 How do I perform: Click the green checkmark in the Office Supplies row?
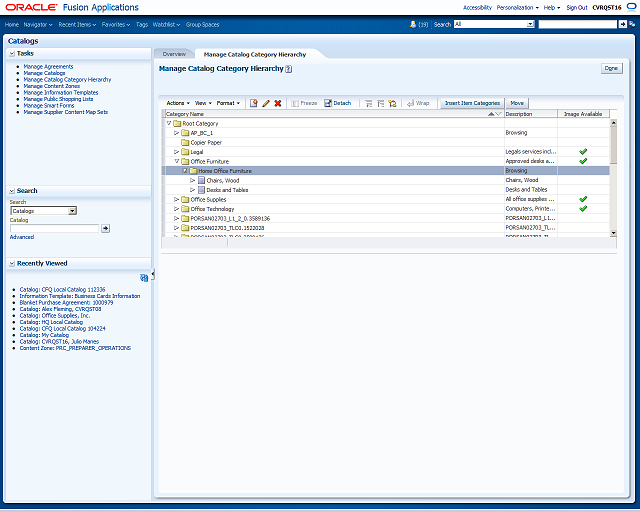coord(583,199)
